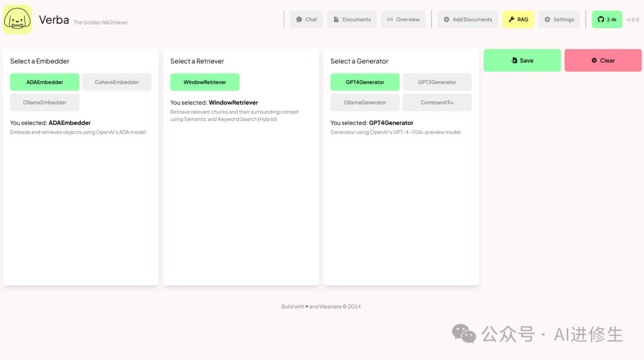644x360 pixels.
Task: Click the 'Select a Retriever' heading
Action: click(x=197, y=61)
